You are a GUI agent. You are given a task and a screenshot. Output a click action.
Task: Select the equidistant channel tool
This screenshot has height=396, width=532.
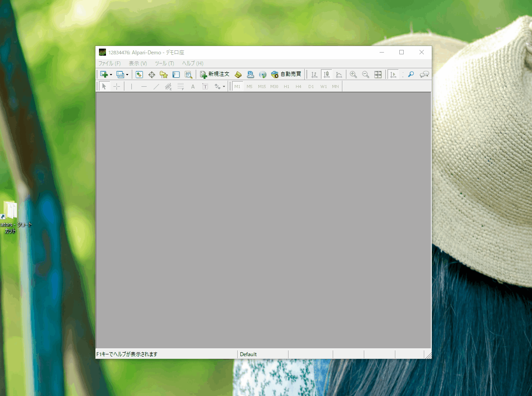click(x=168, y=86)
